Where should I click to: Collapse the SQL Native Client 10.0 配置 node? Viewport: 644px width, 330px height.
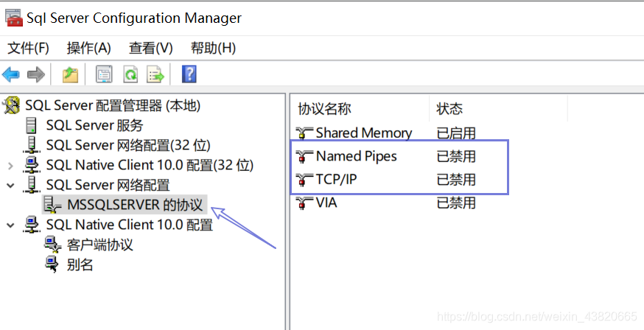coord(10,225)
